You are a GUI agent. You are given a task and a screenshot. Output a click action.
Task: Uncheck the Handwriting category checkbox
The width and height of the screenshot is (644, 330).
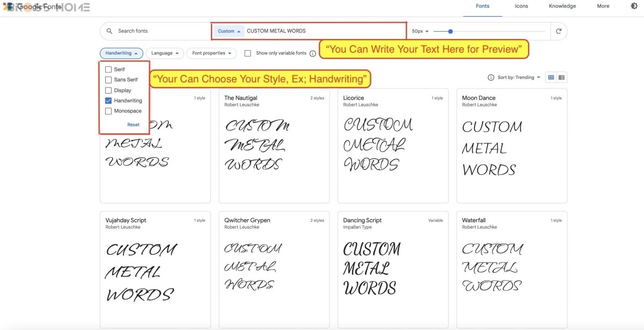coord(108,101)
